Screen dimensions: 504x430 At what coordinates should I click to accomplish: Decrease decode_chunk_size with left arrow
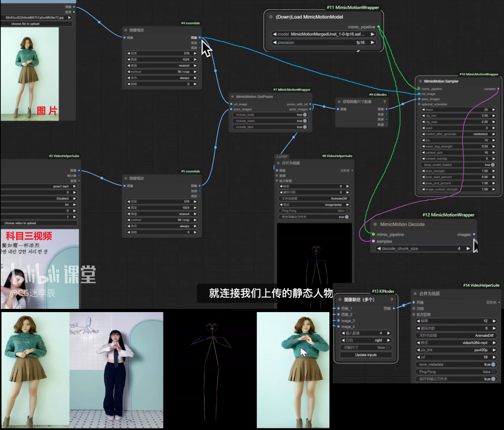[379, 248]
